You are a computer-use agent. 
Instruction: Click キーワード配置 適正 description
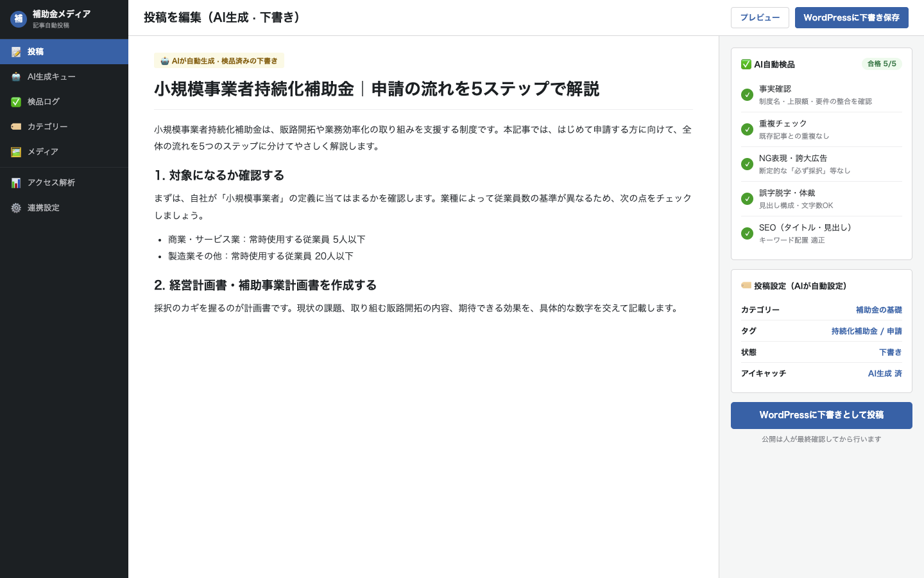point(792,240)
